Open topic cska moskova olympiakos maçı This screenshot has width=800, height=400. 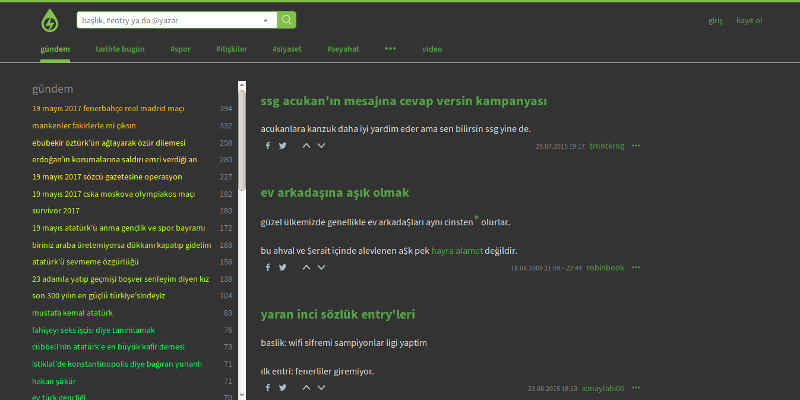point(113,194)
